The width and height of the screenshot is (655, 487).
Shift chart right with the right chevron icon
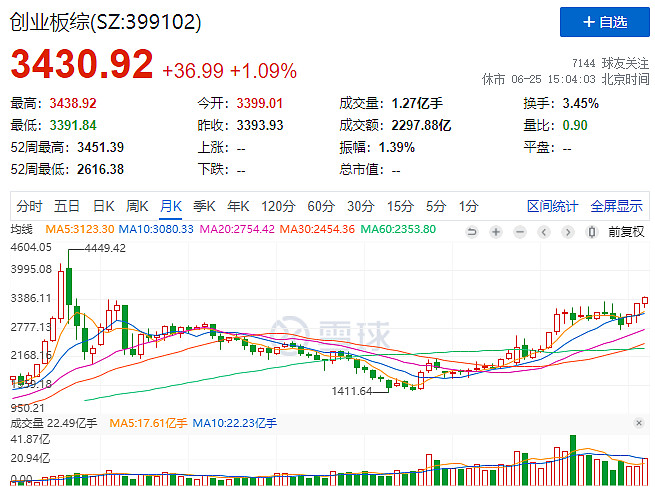click(567, 232)
